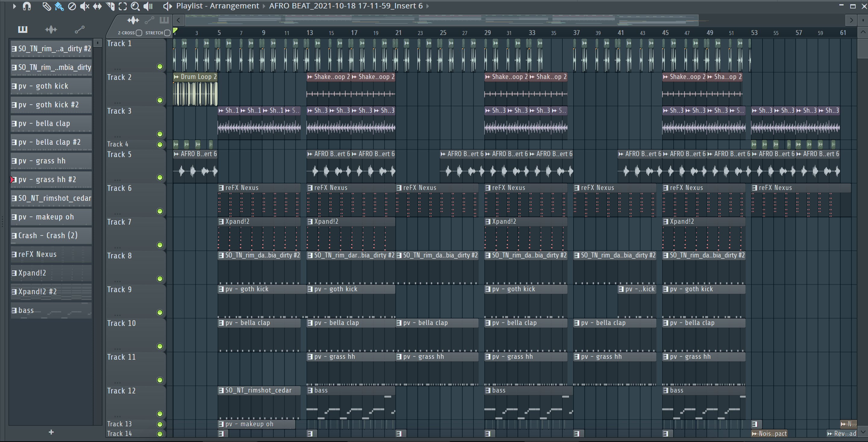Add new pattern with plus button
Viewport: 868px width, 442px height.
pyautogui.click(x=51, y=432)
